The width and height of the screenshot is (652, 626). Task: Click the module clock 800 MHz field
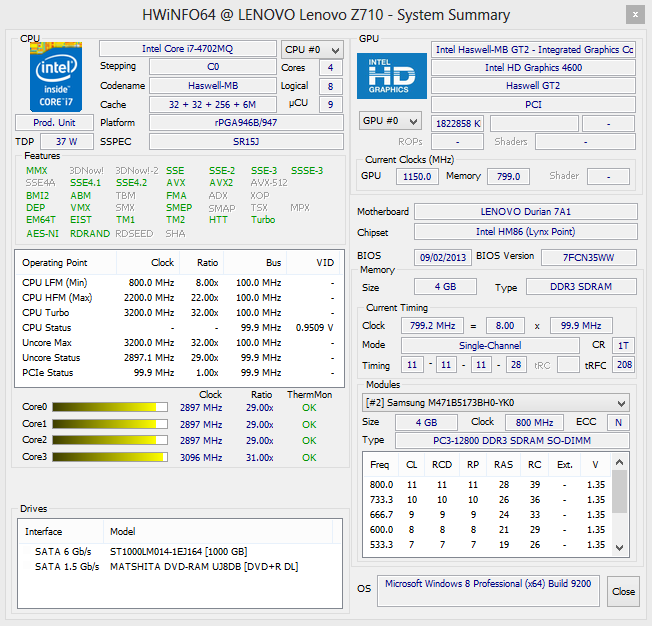tap(534, 423)
